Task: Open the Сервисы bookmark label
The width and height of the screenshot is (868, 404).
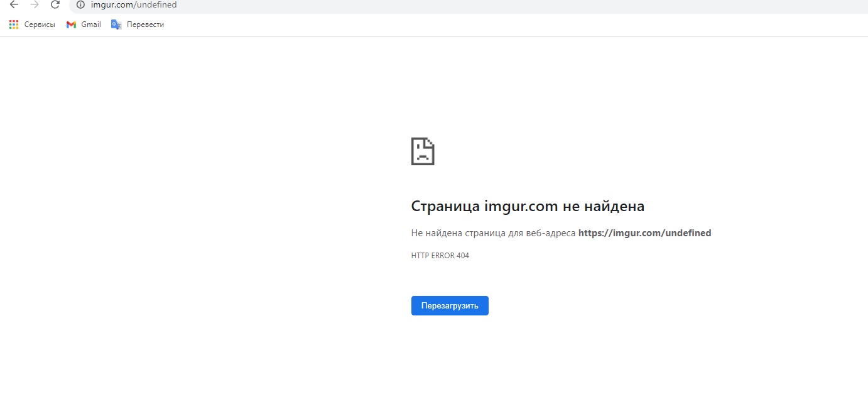Action: click(x=40, y=25)
